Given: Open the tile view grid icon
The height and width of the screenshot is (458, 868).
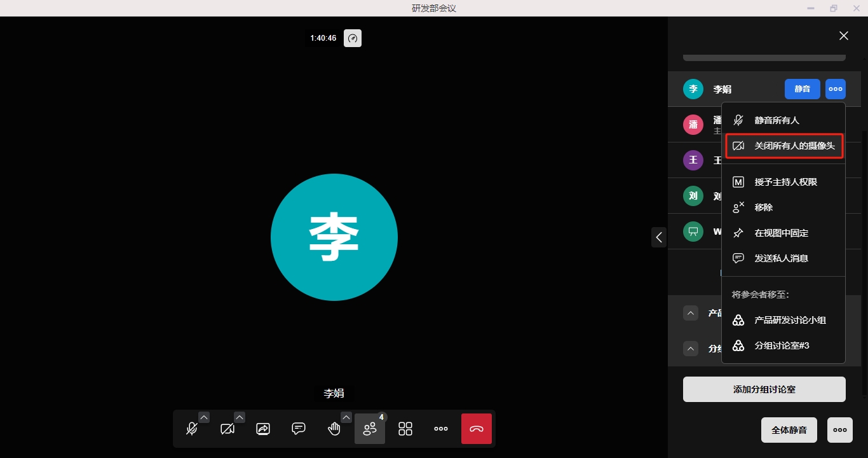Looking at the screenshot, I should click(405, 429).
